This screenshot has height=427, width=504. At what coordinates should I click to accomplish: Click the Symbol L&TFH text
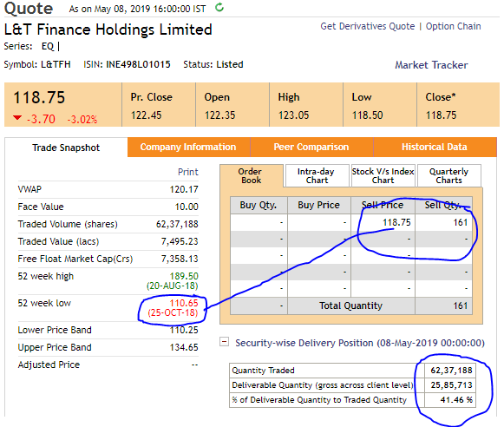pos(37,64)
